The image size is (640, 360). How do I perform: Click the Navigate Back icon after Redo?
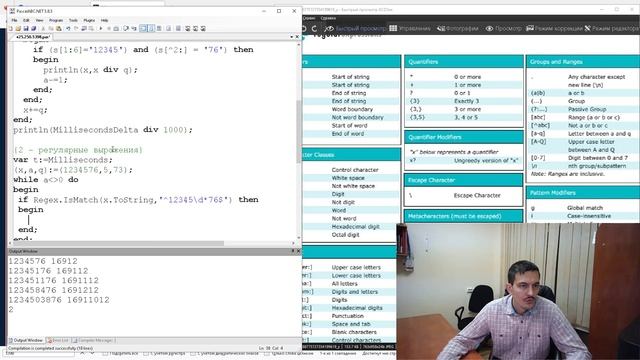pyautogui.click(x=84, y=29)
